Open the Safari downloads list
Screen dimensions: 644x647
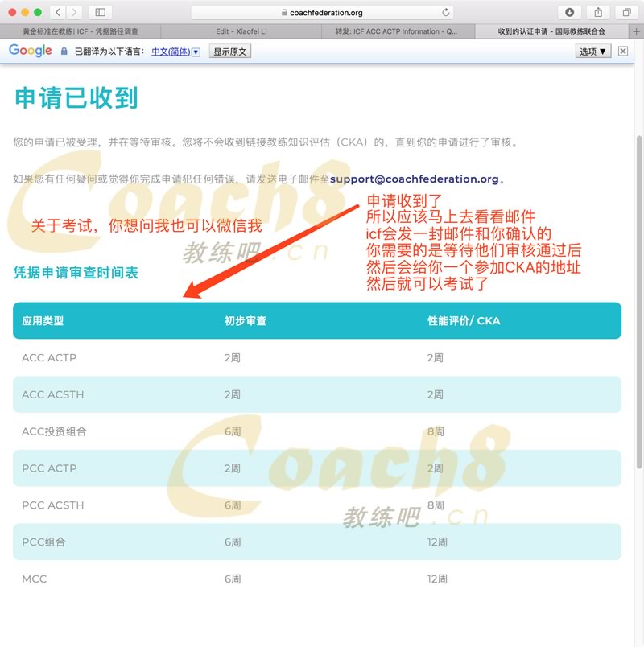[x=570, y=12]
